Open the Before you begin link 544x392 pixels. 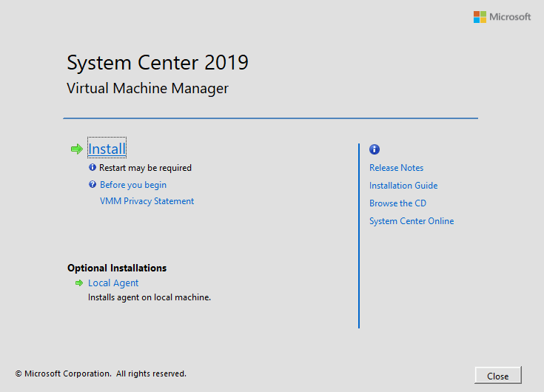coord(133,185)
